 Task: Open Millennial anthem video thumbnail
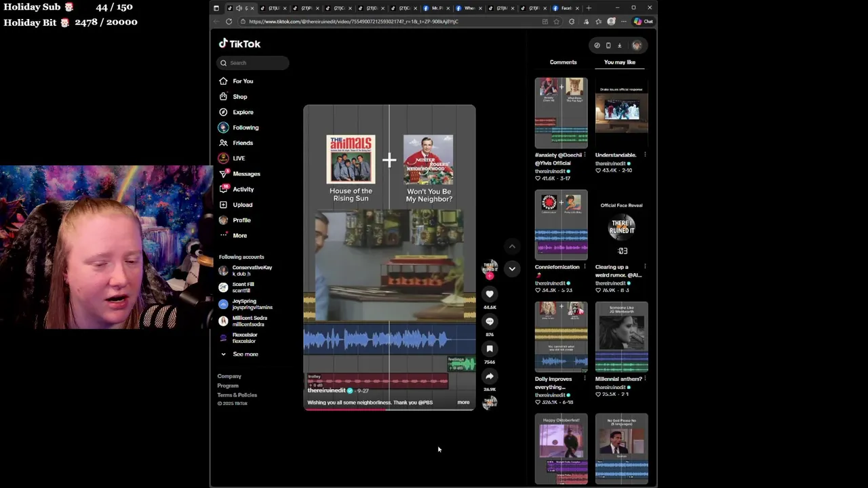621,337
